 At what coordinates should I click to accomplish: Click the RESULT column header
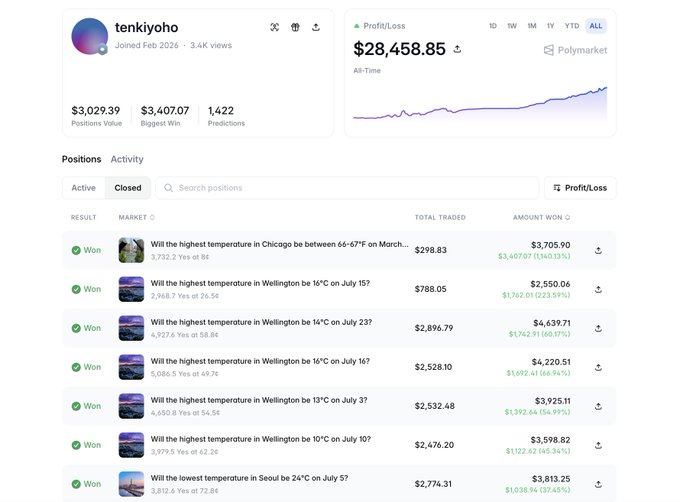tap(84, 217)
